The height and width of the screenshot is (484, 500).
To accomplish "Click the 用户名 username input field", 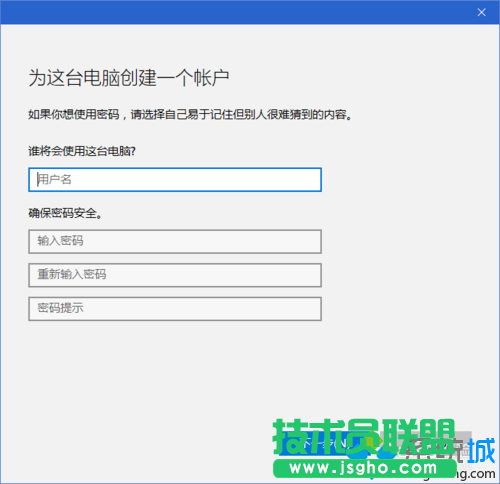I will (175, 180).
